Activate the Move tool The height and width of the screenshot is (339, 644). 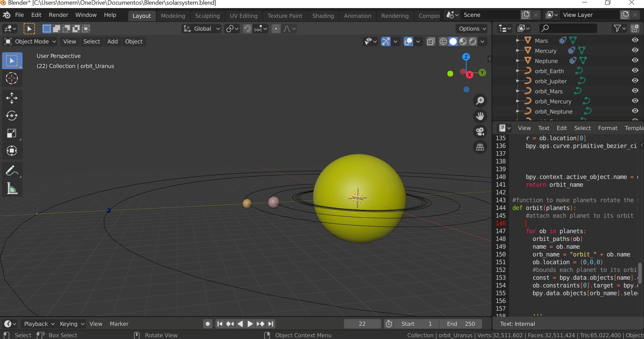tap(12, 98)
